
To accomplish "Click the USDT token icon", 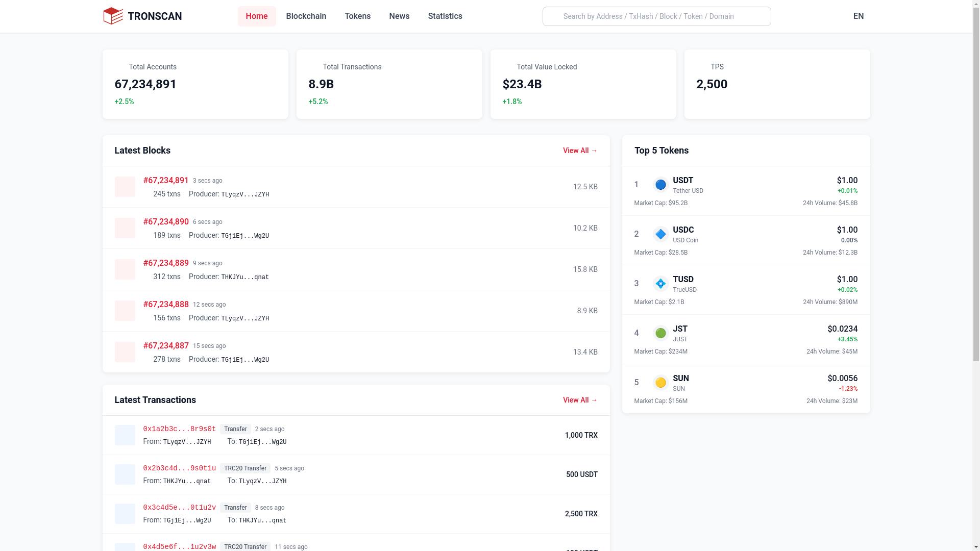I will click(x=660, y=185).
